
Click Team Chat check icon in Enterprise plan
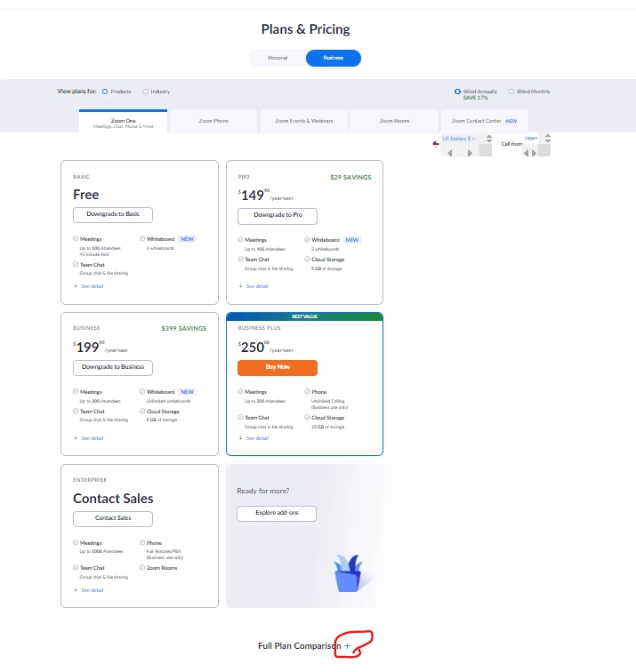[76, 567]
